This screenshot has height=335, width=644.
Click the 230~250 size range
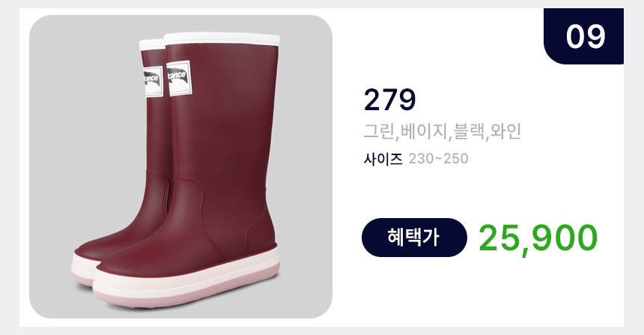[438, 159]
